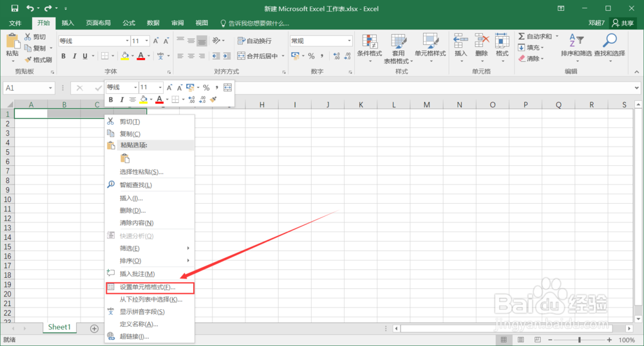
Task: Click column header K
Action: pos(361,105)
